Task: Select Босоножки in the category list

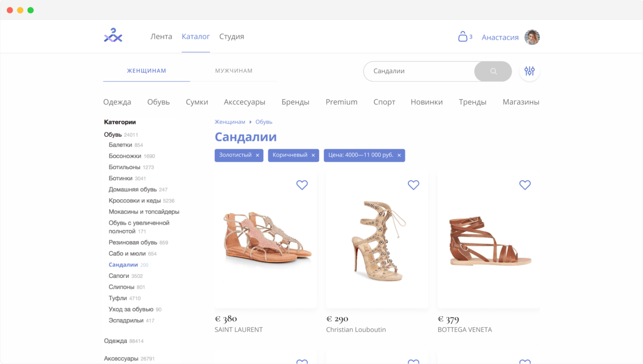Action: point(125,156)
